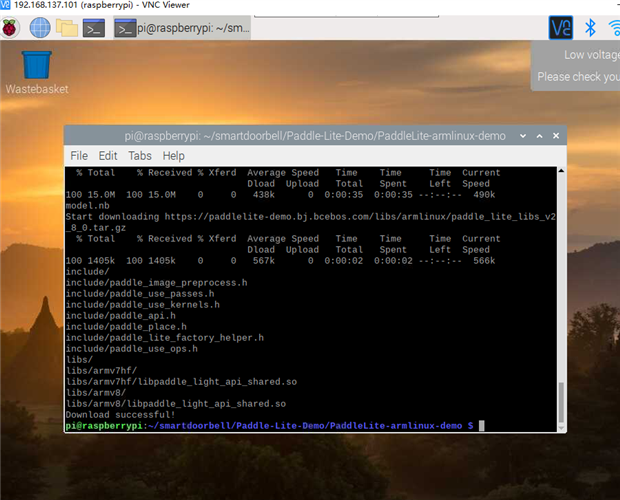This screenshot has width=620, height=500.
Task: Open the file manager folders icon
Action: (x=67, y=28)
